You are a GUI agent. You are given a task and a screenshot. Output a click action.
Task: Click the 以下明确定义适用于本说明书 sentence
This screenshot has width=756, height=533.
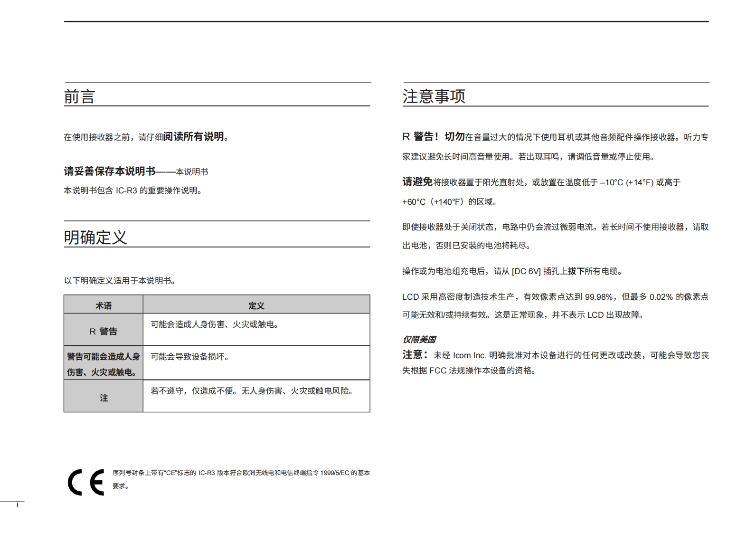coord(120,281)
